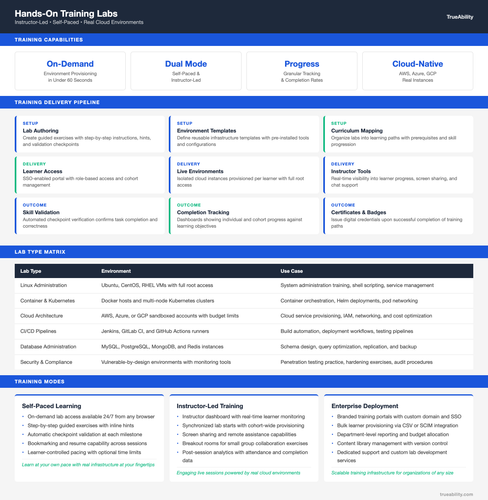Open the Environment Templates pipeline card

click(244, 134)
